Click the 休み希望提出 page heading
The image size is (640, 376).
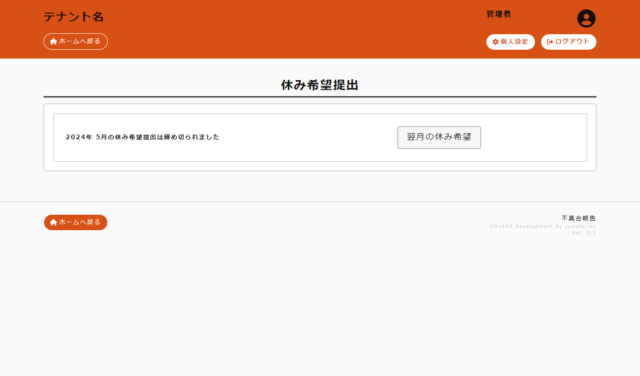[320, 85]
